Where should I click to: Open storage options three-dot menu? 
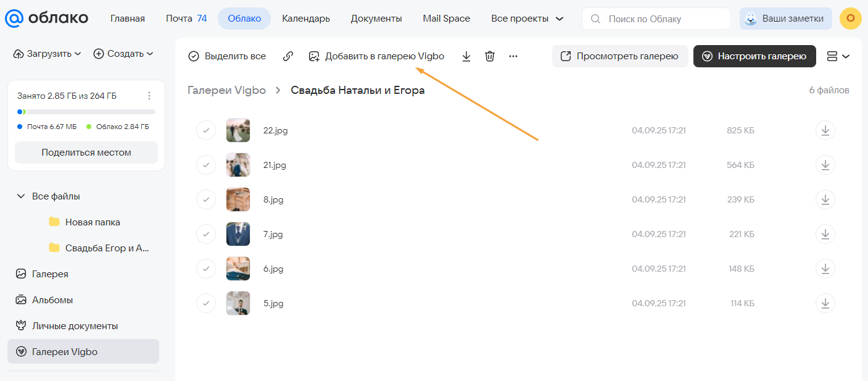click(x=149, y=96)
